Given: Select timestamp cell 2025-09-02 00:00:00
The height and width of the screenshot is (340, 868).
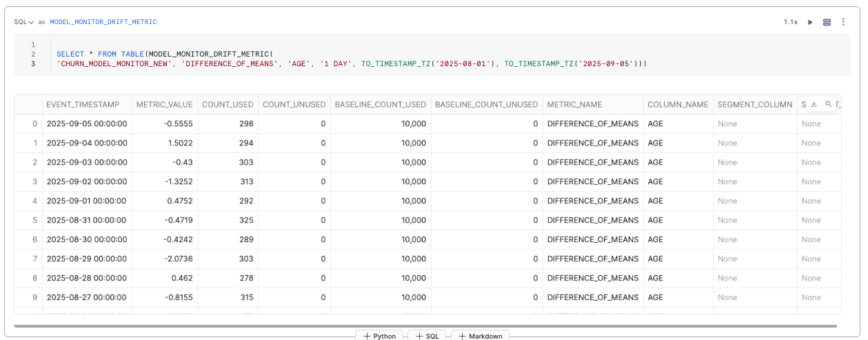Looking at the screenshot, I should tap(87, 181).
